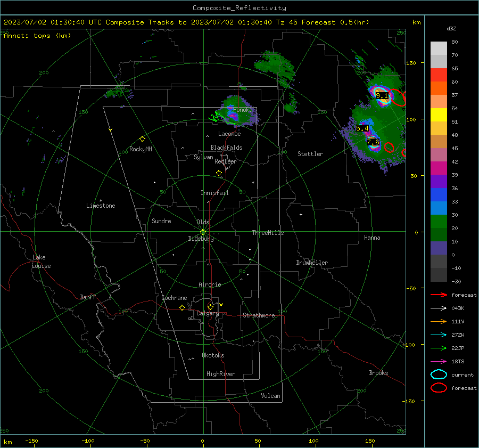This screenshot has width=479, height=448.
Task: Click the Hanna town label
Action: [372, 238]
